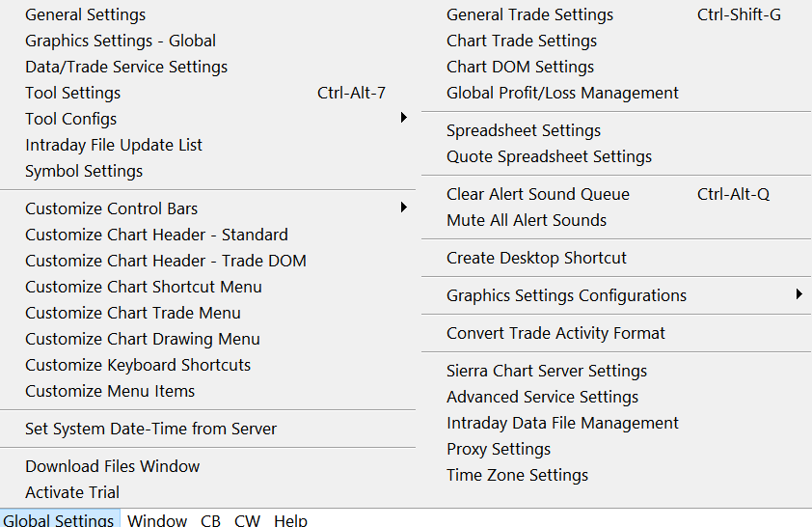
Task: Choose Create Desktop Shortcut
Action: 537,258
